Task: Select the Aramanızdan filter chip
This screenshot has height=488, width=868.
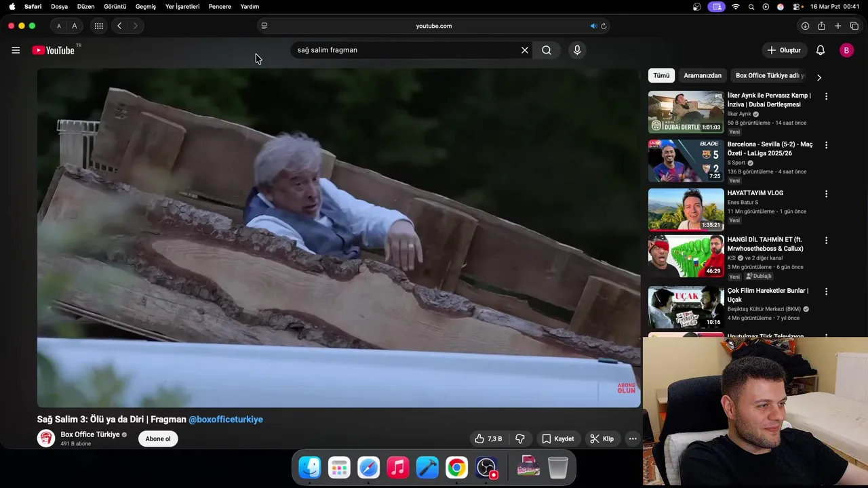Action: [x=703, y=75]
